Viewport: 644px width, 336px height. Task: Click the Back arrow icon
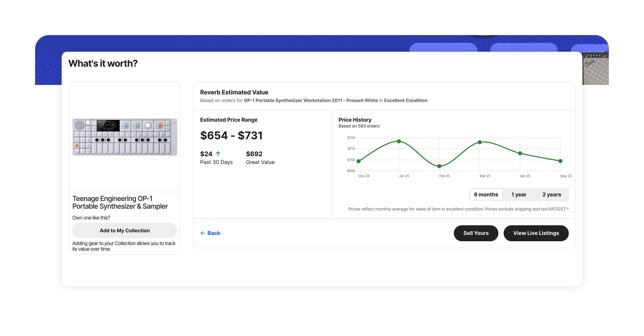pos(203,233)
